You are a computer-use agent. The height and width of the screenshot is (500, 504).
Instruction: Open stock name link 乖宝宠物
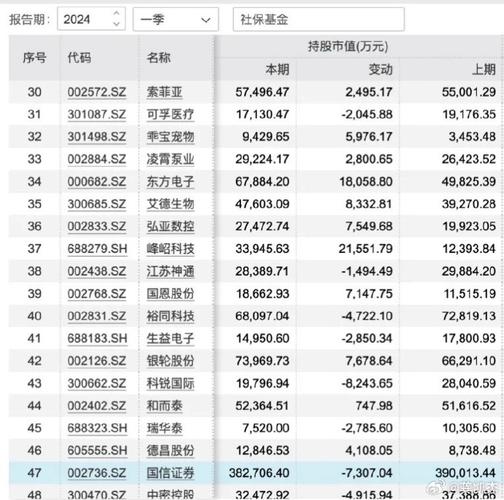click(x=170, y=137)
